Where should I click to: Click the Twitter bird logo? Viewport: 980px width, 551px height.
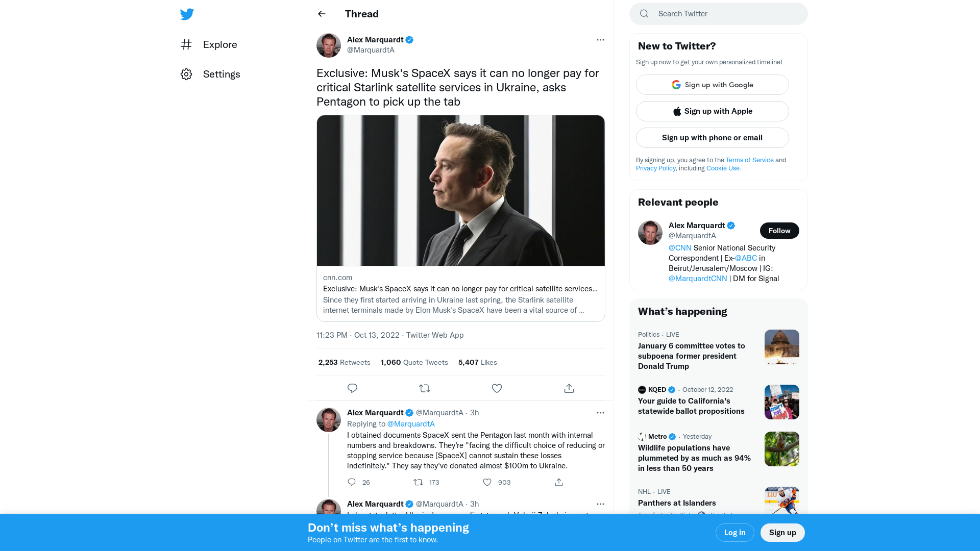[187, 14]
